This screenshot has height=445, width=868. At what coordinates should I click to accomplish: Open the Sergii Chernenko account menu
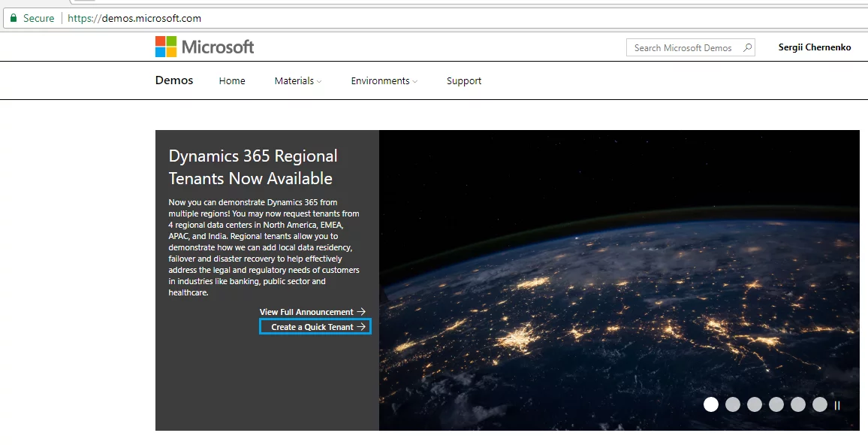pos(815,47)
